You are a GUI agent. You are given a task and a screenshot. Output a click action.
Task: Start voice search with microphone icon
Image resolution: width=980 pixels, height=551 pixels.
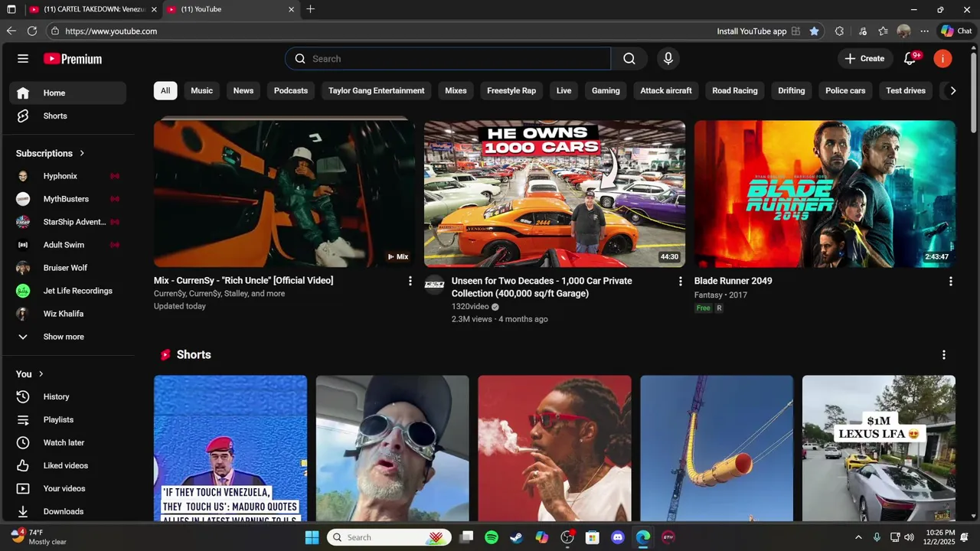(668, 59)
